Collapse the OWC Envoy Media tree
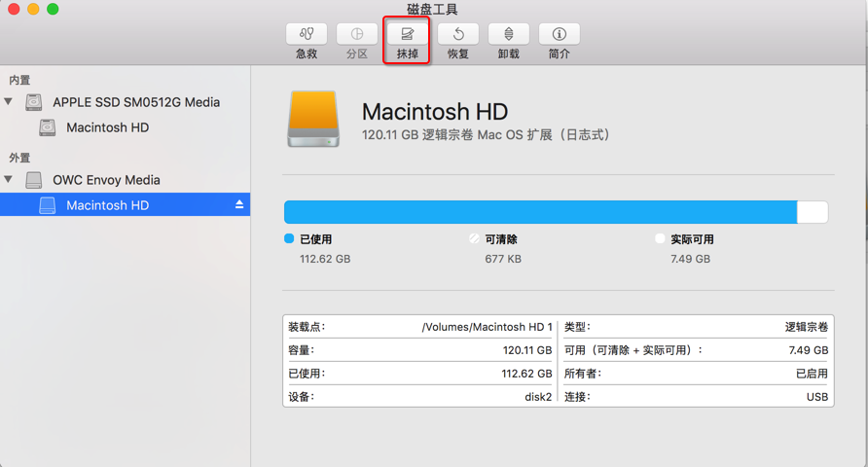The image size is (868, 467). point(9,179)
